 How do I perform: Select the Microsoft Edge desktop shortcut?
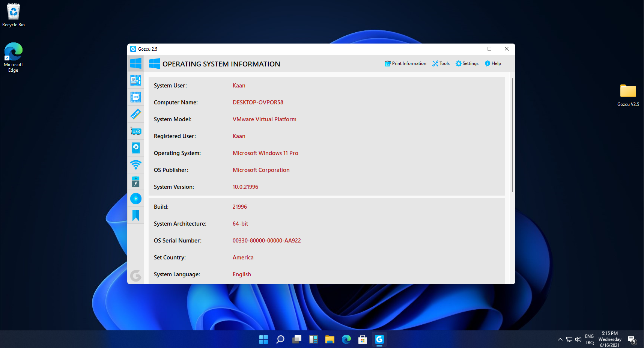click(14, 57)
